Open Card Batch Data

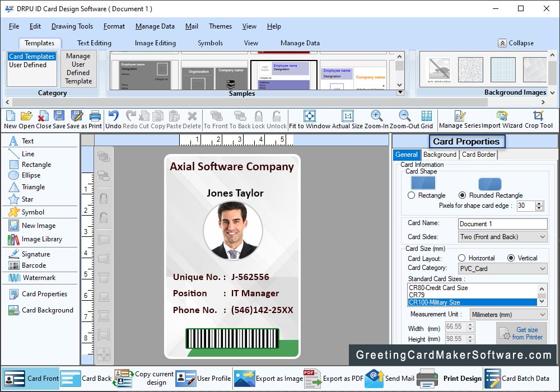pyautogui.click(x=517, y=379)
